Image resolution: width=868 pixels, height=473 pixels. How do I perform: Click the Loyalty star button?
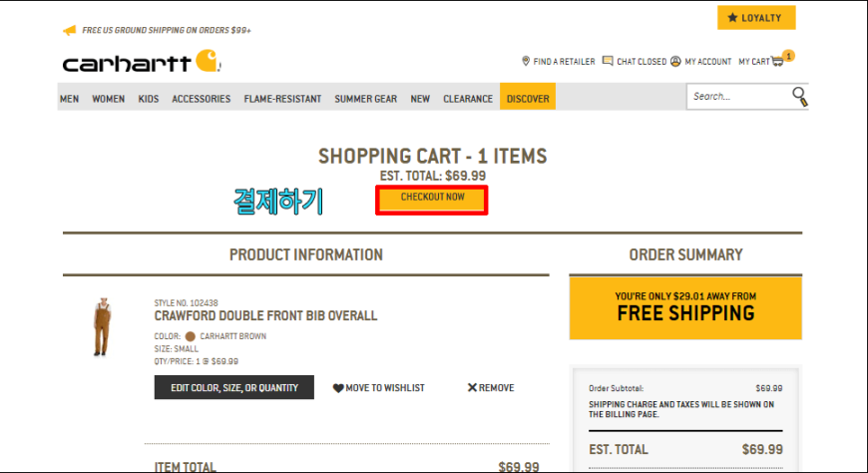click(756, 18)
